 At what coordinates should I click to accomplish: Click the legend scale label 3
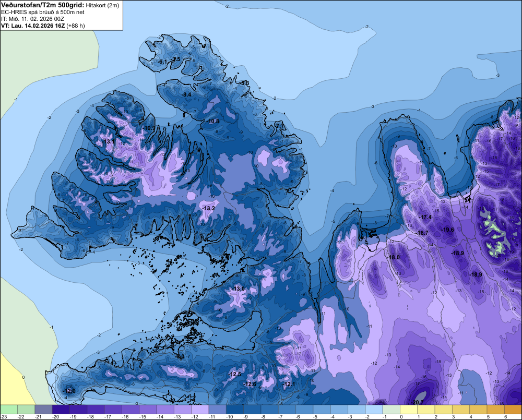tap(454, 417)
